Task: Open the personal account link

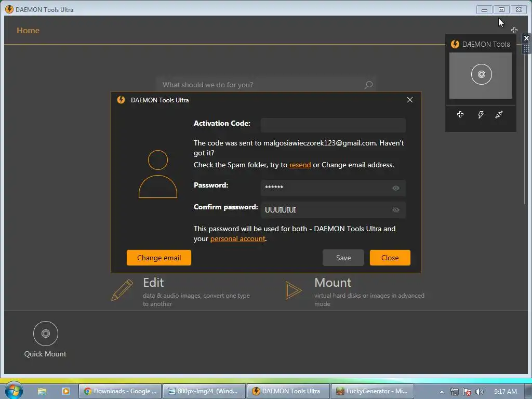Action: pos(237,239)
